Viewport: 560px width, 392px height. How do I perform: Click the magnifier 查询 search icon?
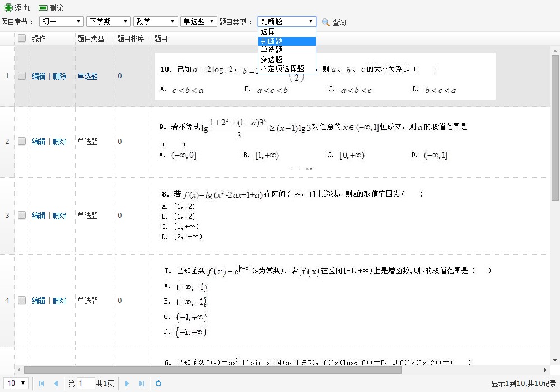[326, 21]
